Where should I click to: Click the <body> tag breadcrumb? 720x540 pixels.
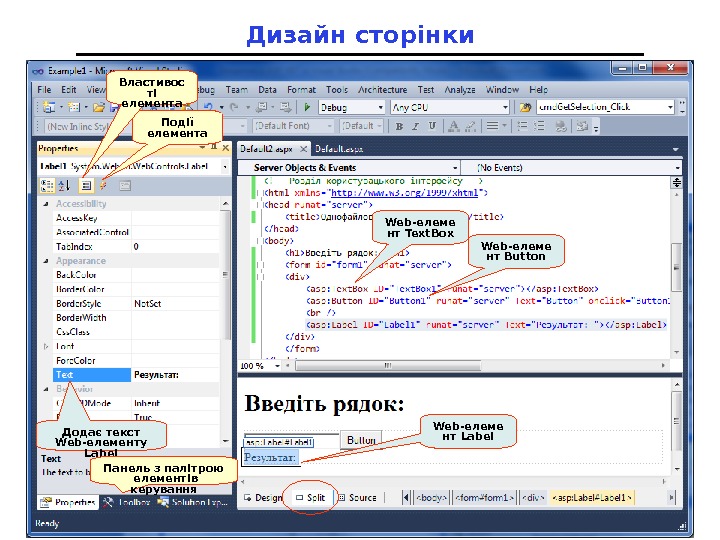[431, 498]
